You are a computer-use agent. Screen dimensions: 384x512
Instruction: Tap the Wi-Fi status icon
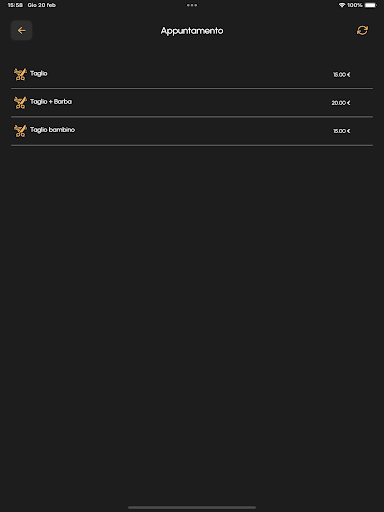(342, 5)
